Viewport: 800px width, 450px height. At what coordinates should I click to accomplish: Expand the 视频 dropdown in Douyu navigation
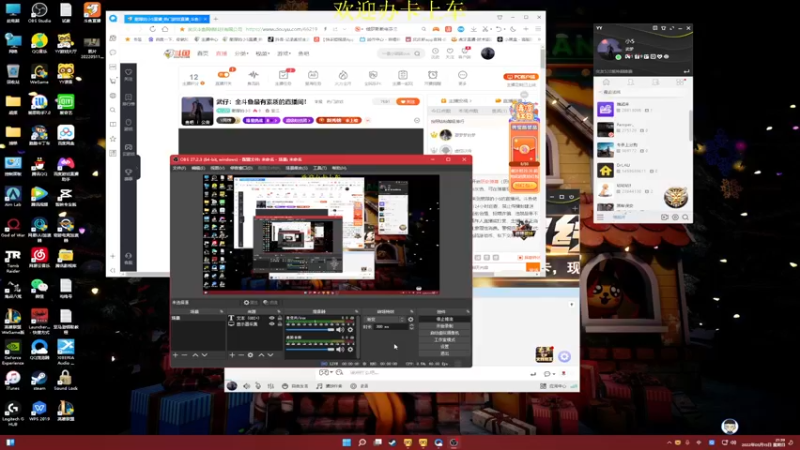[262, 53]
